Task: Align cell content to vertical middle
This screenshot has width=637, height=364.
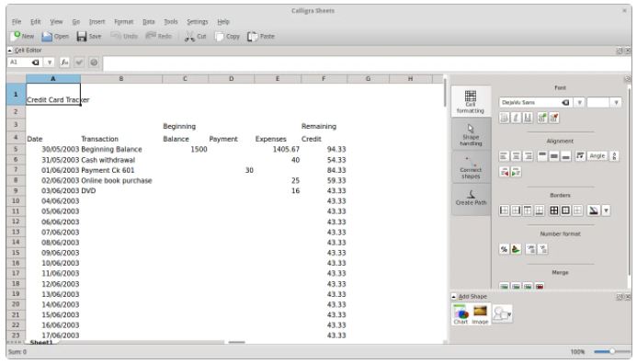Action: [x=554, y=156]
